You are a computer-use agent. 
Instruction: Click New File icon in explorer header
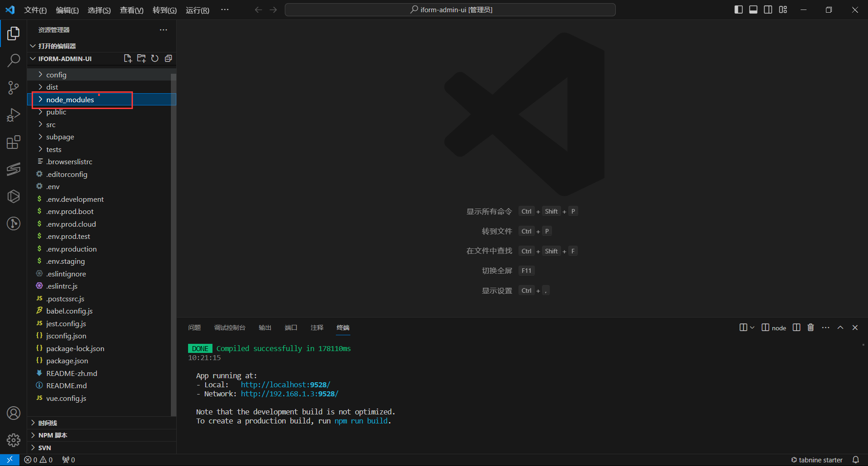point(127,58)
